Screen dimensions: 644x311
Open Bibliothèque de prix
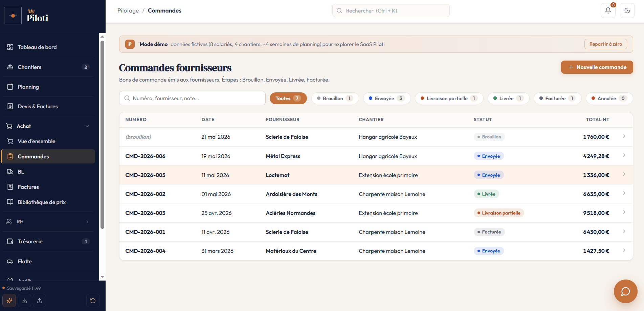(48, 202)
